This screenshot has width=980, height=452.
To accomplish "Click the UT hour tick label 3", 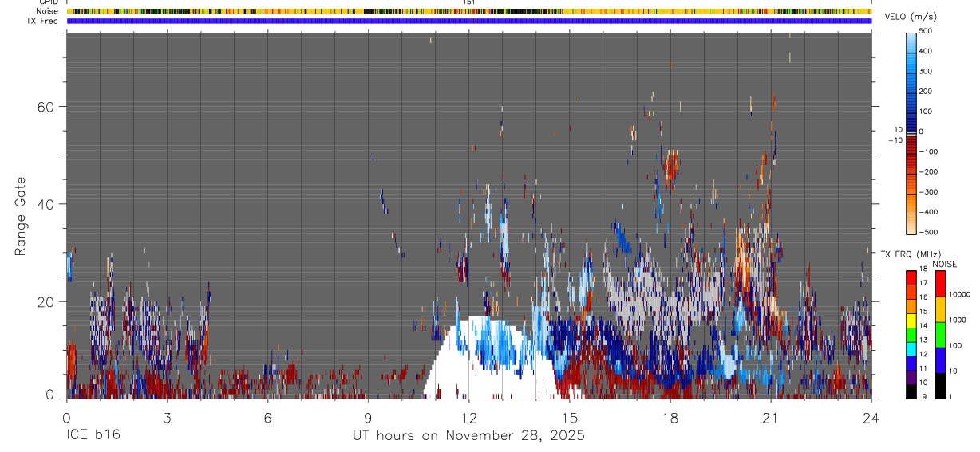I will tap(167, 417).
